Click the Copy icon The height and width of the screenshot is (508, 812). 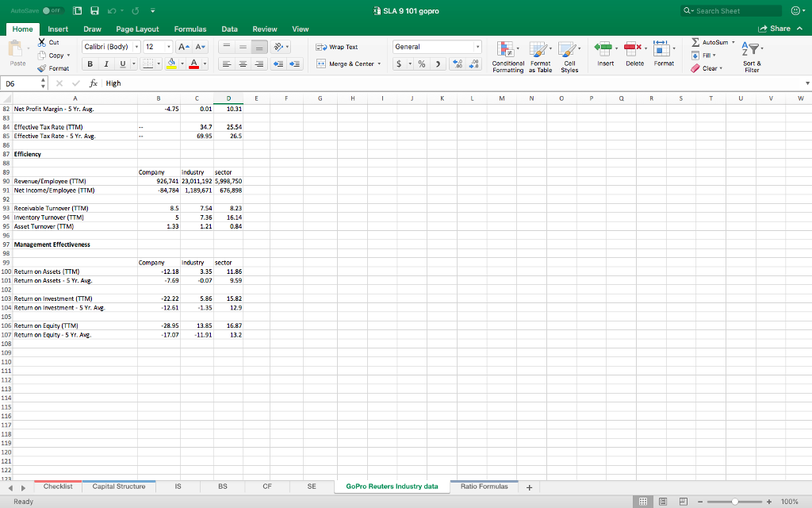pos(42,55)
